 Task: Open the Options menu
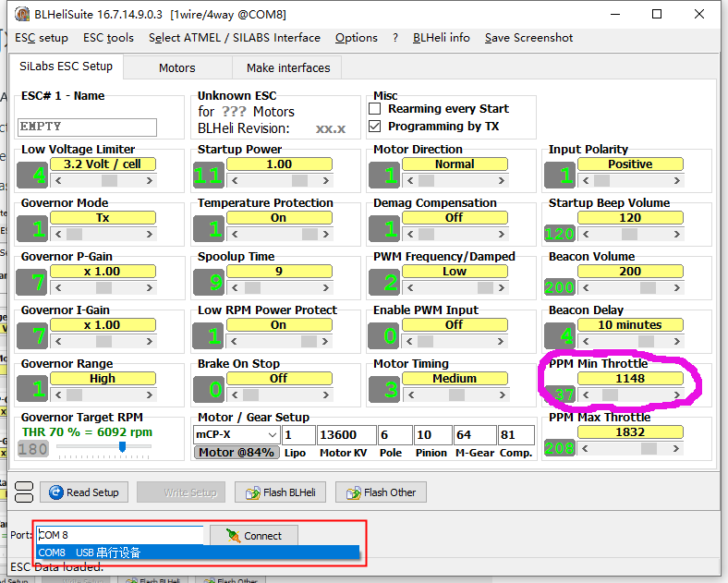click(357, 38)
